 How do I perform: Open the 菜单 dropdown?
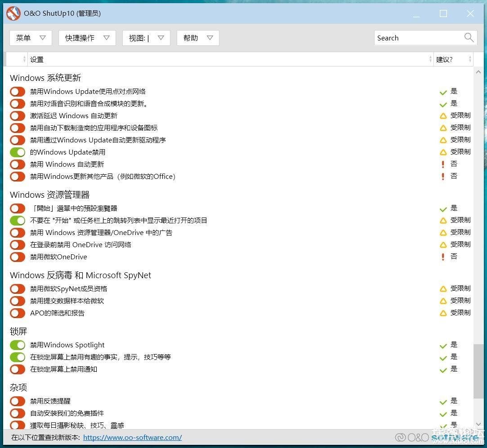coord(31,38)
